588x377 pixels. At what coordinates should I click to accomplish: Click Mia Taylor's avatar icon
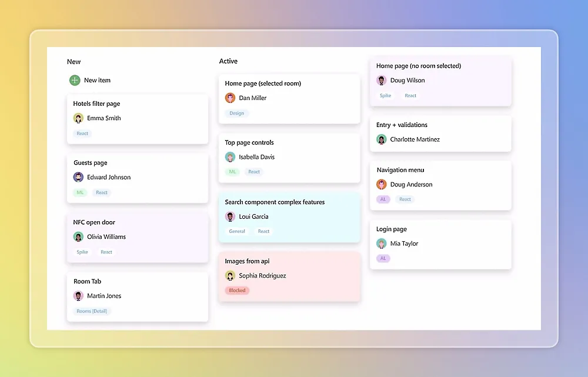[x=382, y=243]
